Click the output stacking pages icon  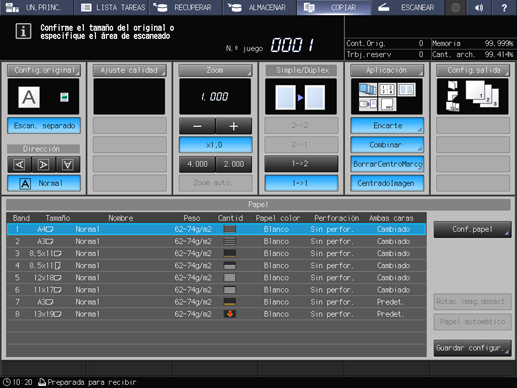click(x=482, y=94)
